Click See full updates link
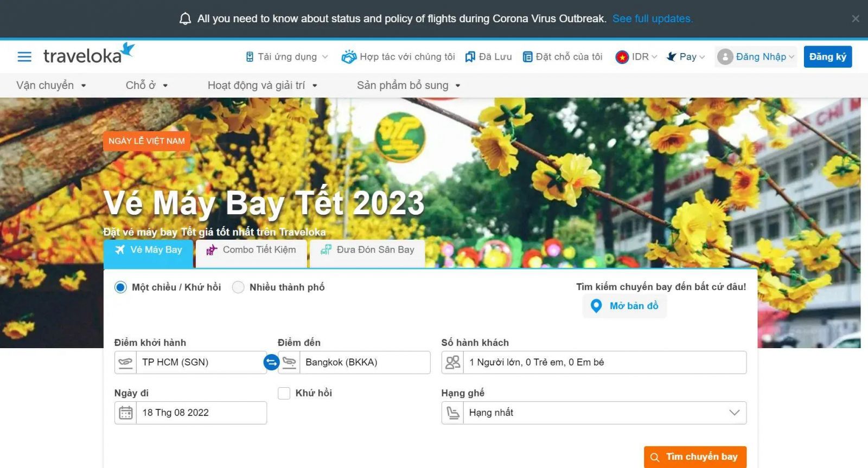The width and height of the screenshot is (868, 468). point(653,18)
